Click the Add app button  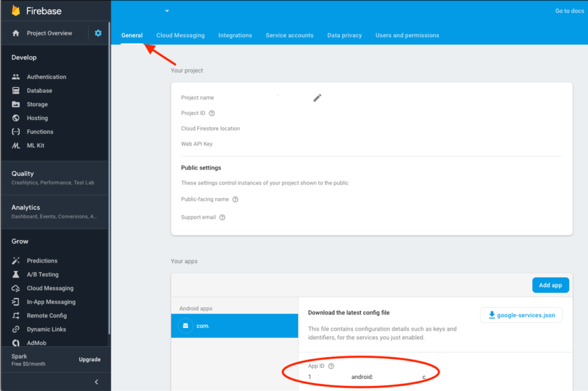[x=550, y=285]
